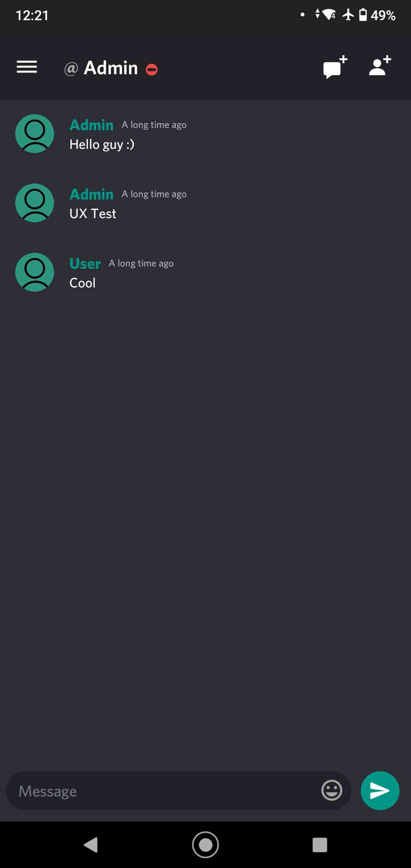Tap the add member icon
The width and height of the screenshot is (411, 868).
click(x=380, y=66)
